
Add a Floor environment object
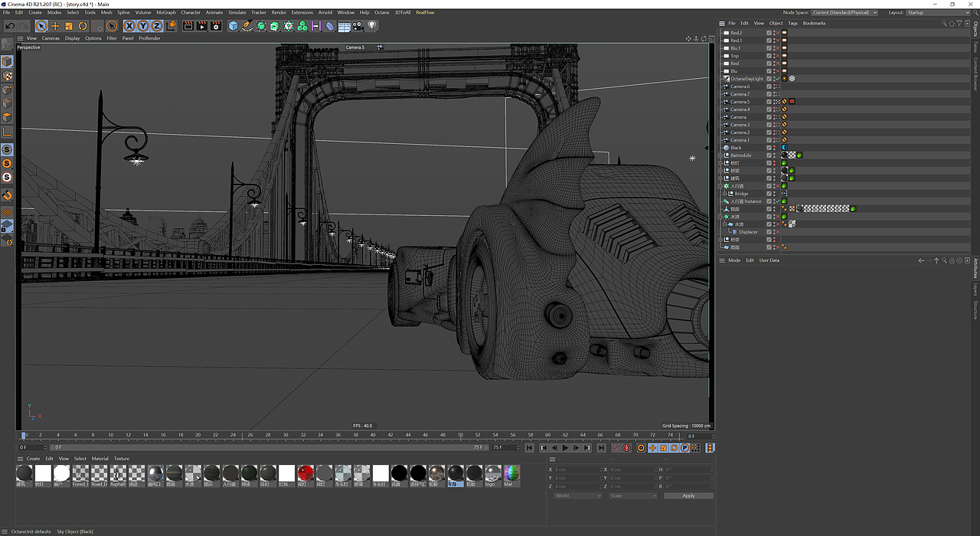pyautogui.click(x=345, y=26)
